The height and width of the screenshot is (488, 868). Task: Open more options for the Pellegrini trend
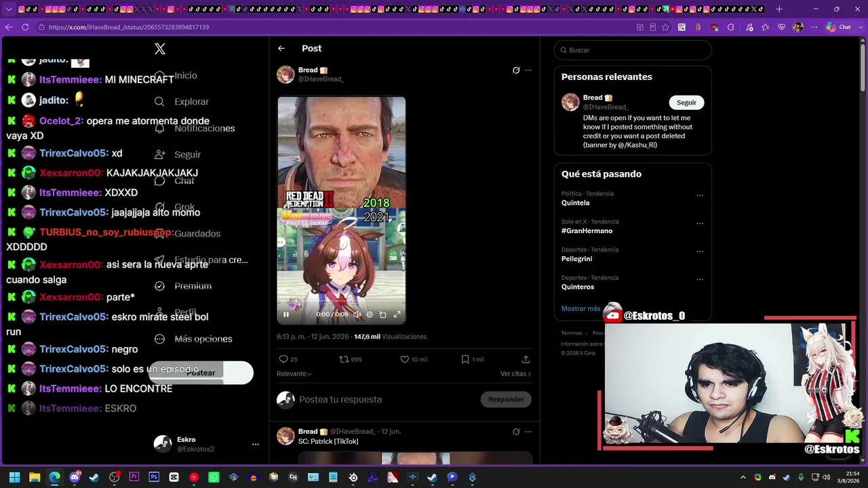[x=700, y=251]
